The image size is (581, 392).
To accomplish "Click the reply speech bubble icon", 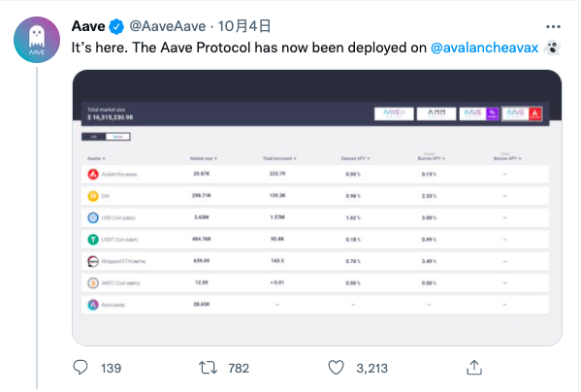I will (81, 367).
